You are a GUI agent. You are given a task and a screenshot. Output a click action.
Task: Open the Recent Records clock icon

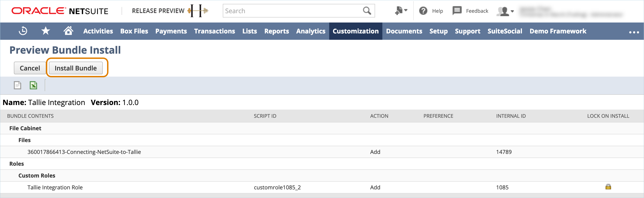click(23, 31)
